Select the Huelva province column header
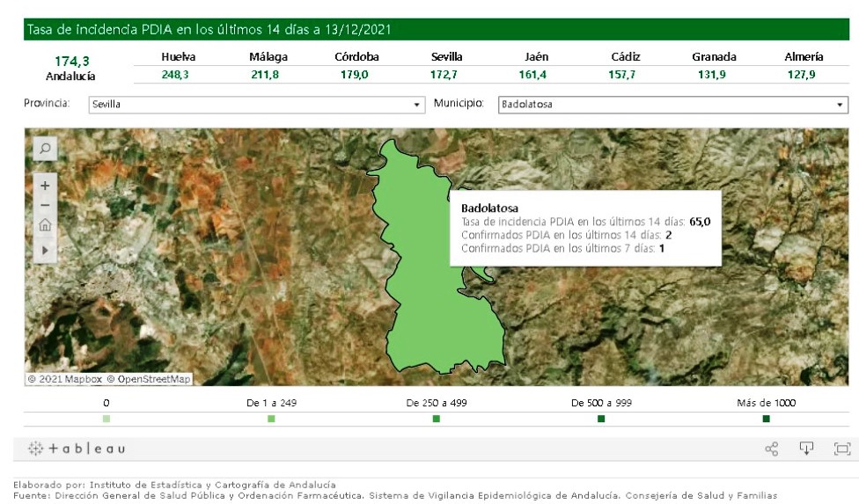 pos(179,57)
